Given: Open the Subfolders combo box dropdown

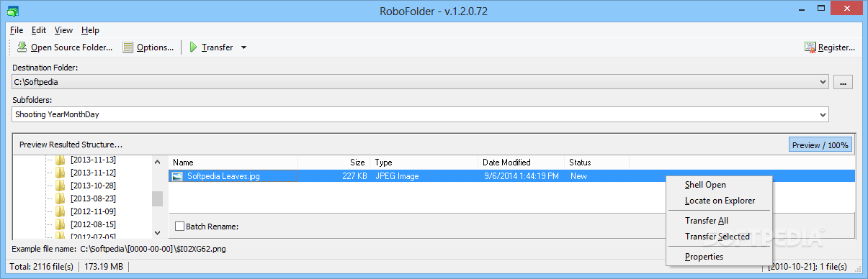Looking at the screenshot, I should (x=823, y=114).
